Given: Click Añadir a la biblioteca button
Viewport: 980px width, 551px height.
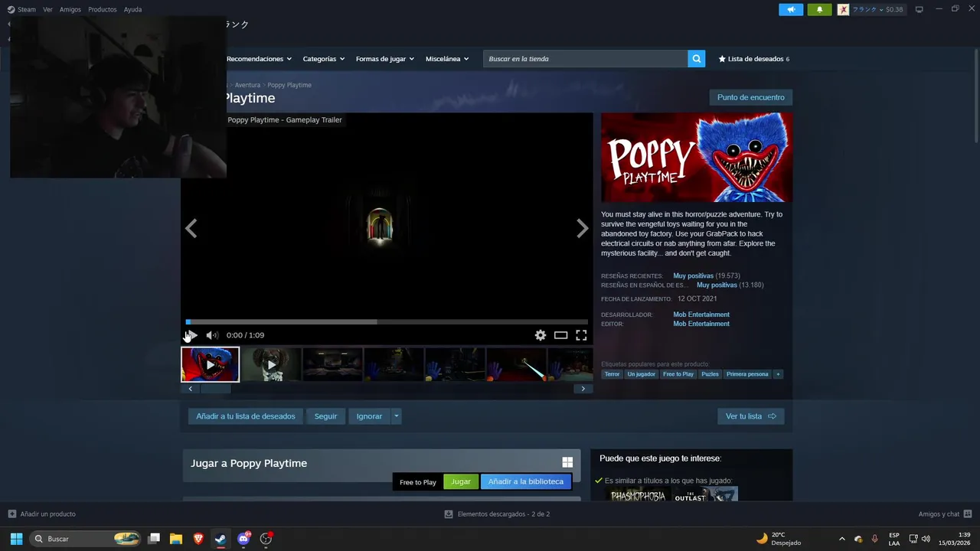Looking at the screenshot, I should [x=526, y=481].
